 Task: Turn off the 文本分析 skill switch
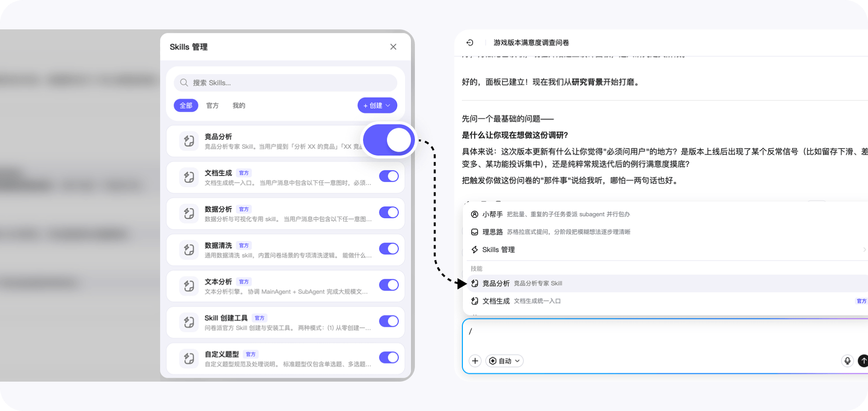[x=389, y=285]
